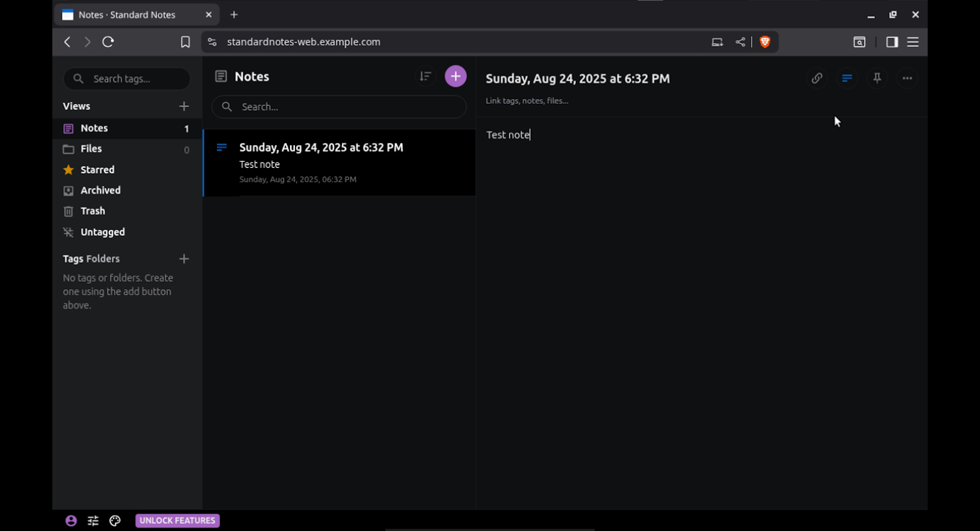The height and width of the screenshot is (531, 980).
Task: Open the note options three-dot menu
Action: [907, 78]
